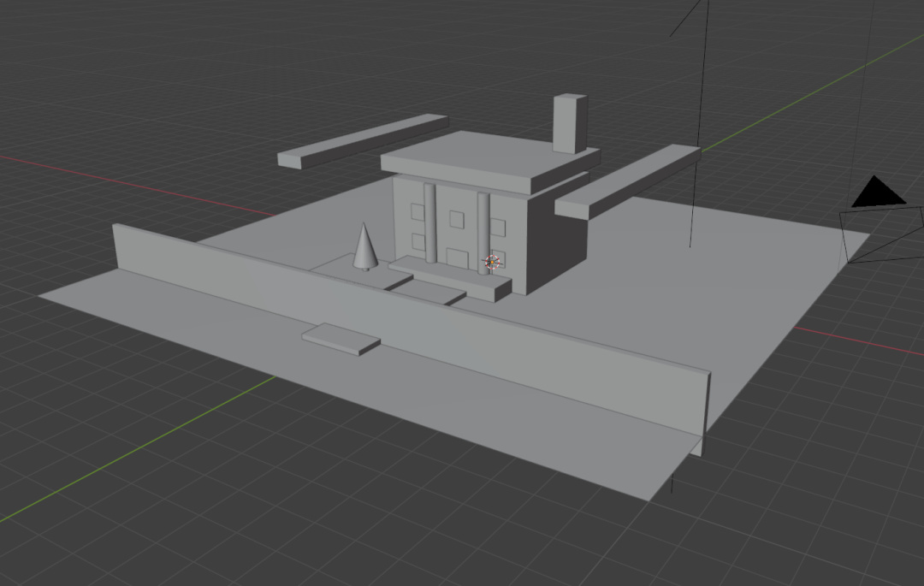Click the 3D cursor near the doorway
Image resolution: width=924 pixels, height=586 pixels.
(492, 262)
